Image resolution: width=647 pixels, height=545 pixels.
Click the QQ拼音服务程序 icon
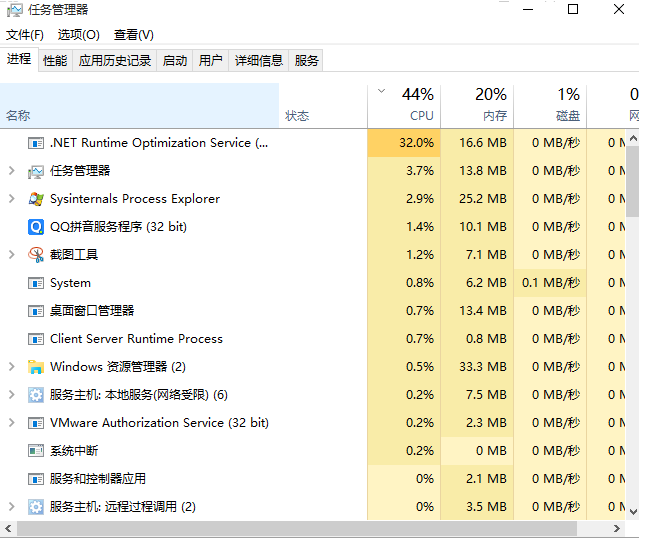click(x=36, y=227)
